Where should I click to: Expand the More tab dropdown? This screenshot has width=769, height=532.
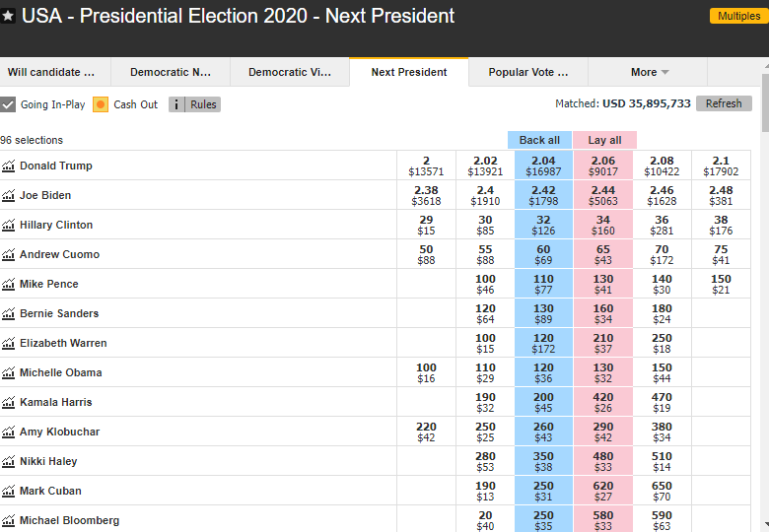[x=649, y=72]
